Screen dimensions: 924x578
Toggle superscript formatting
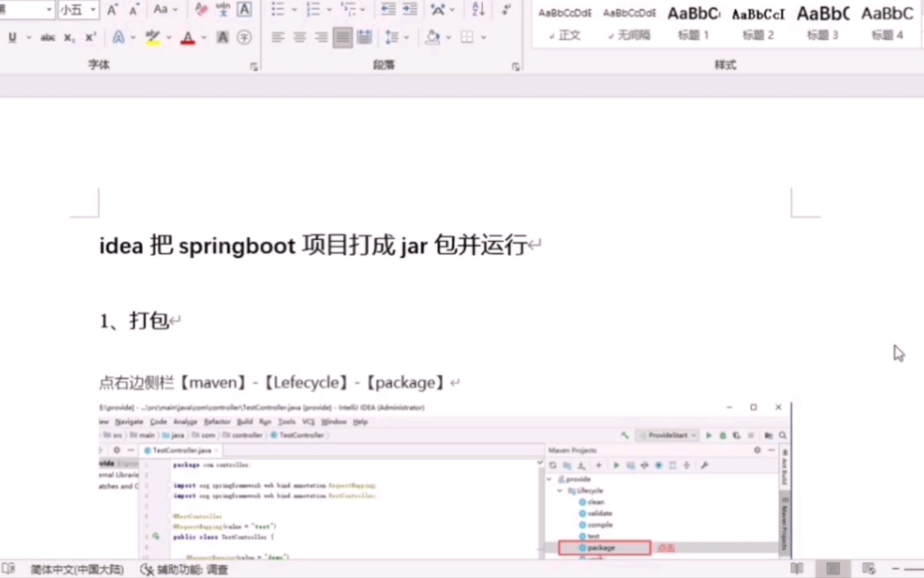coord(91,37)
